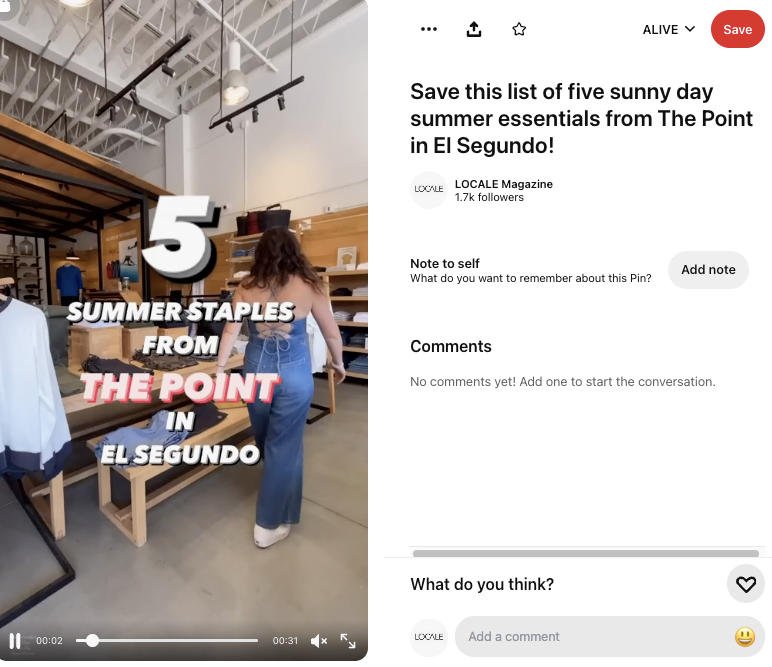772x667 pixels.
Task: React with the heart icon
Action: 745,584
